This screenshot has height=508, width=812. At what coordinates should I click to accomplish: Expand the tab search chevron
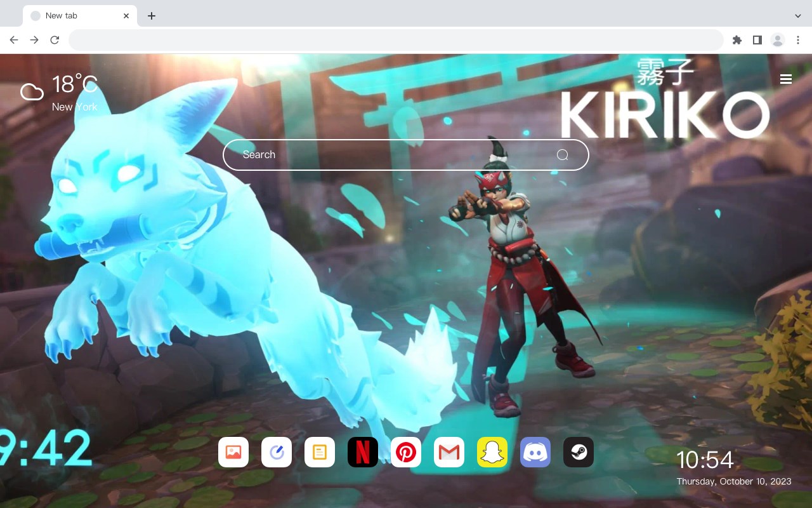pos(798,16)
